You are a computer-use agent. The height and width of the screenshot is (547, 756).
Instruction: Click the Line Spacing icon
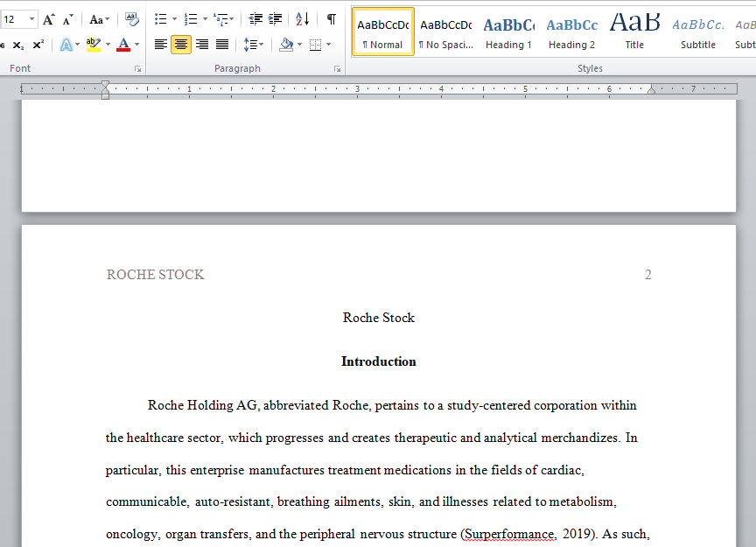click(x=249, y=45)
